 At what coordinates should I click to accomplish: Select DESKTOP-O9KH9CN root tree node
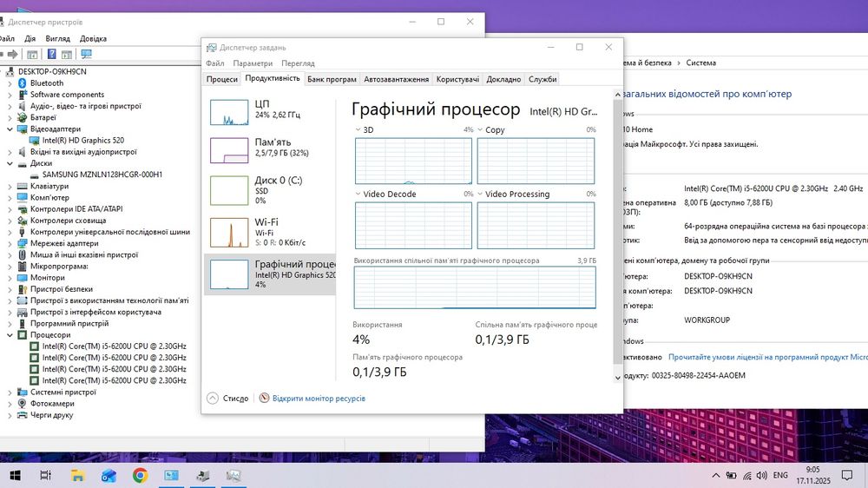click(52, 71)
